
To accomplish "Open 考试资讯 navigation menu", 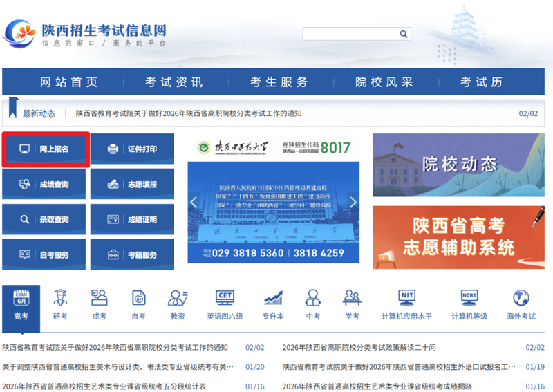I will click(174, 82).
